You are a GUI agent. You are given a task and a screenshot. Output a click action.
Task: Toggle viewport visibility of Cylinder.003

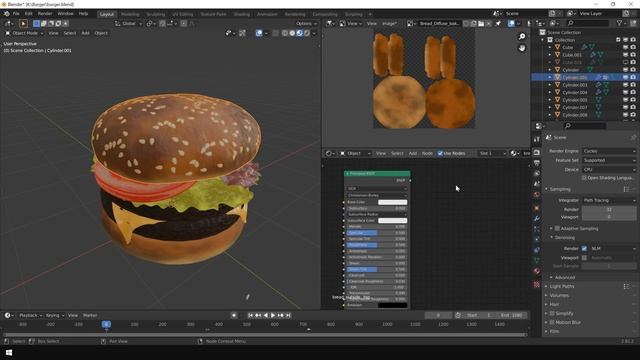(625, 85)
